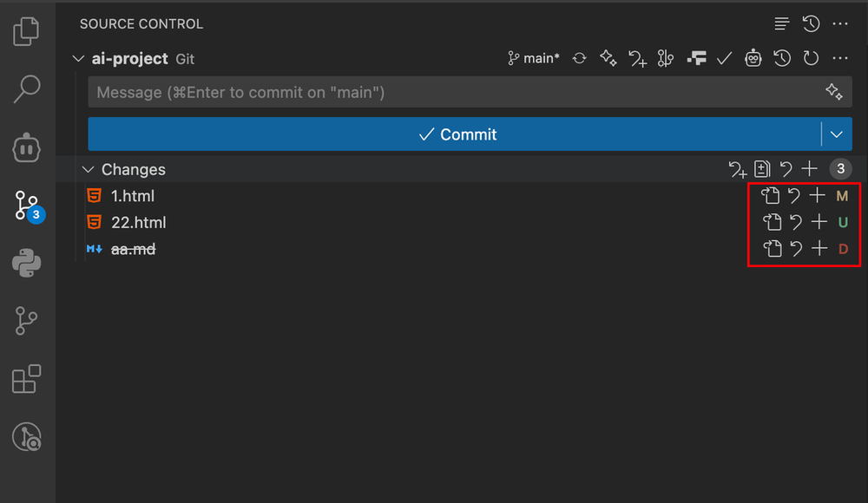Click the SOURCE CONTROL panel title
This screenshot has height=503, width=868.
pos(141,23)
